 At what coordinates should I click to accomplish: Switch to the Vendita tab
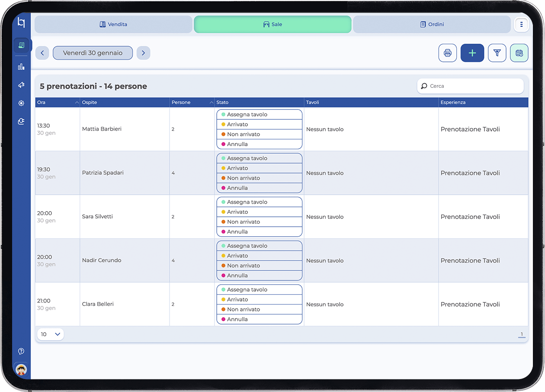coord(113,24)
